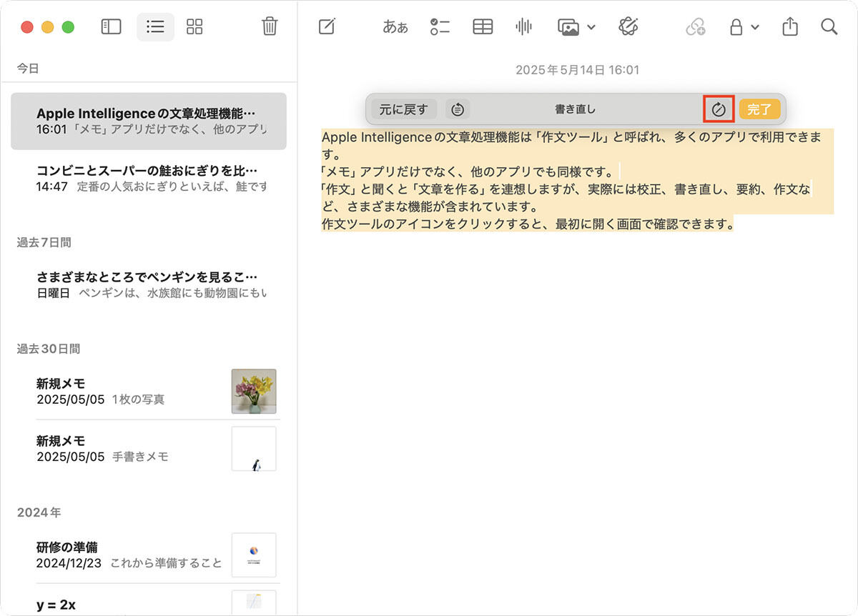858x616 pixels.
Task: Click the 過去7日間 section header
Action: [44, 242]
